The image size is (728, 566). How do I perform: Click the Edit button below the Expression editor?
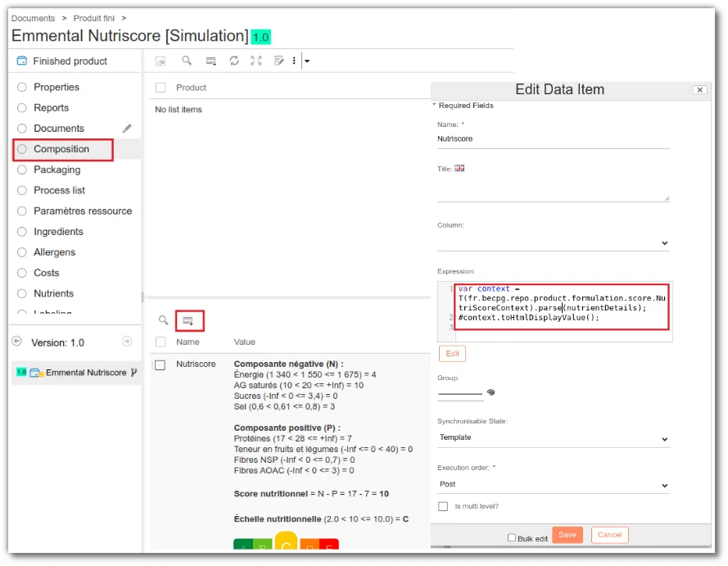[452, 354]
